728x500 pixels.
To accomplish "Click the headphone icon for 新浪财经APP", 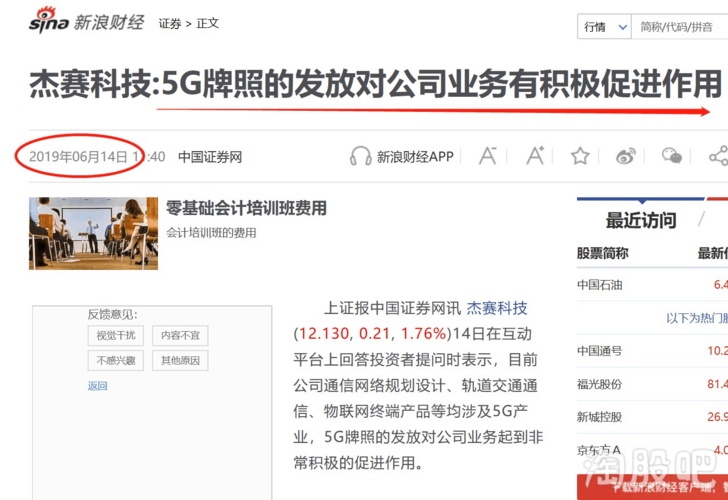I will [360, 156].
